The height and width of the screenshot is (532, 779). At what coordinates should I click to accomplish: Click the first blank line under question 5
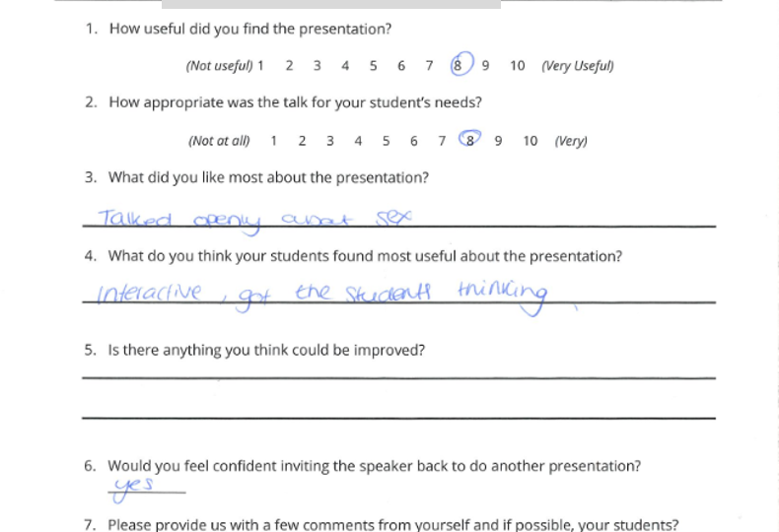click(399, 378)
